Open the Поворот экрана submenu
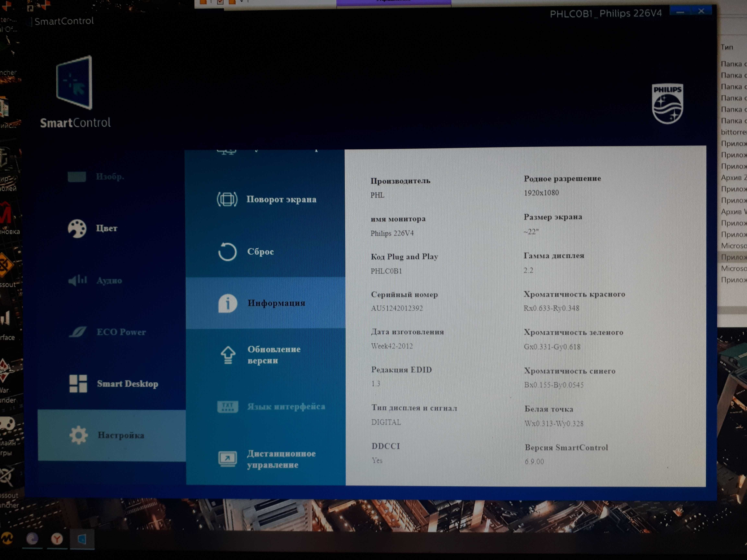 point(265,199)
